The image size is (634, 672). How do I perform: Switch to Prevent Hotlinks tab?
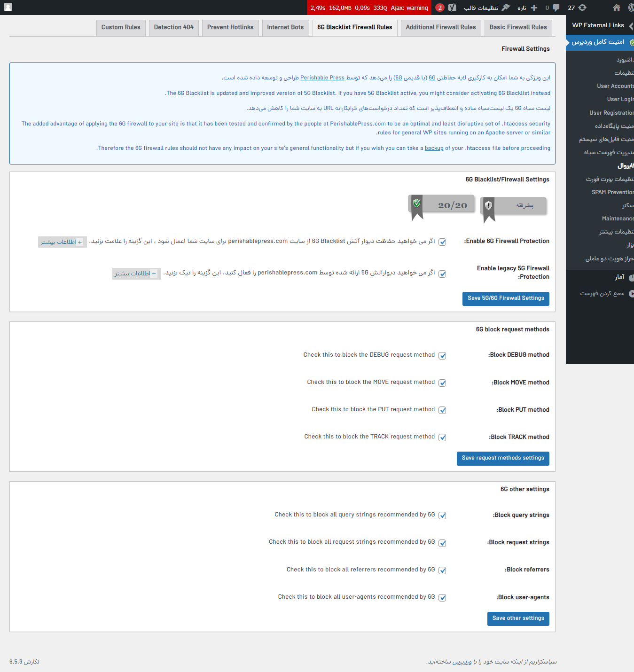(x=230, y=28)
